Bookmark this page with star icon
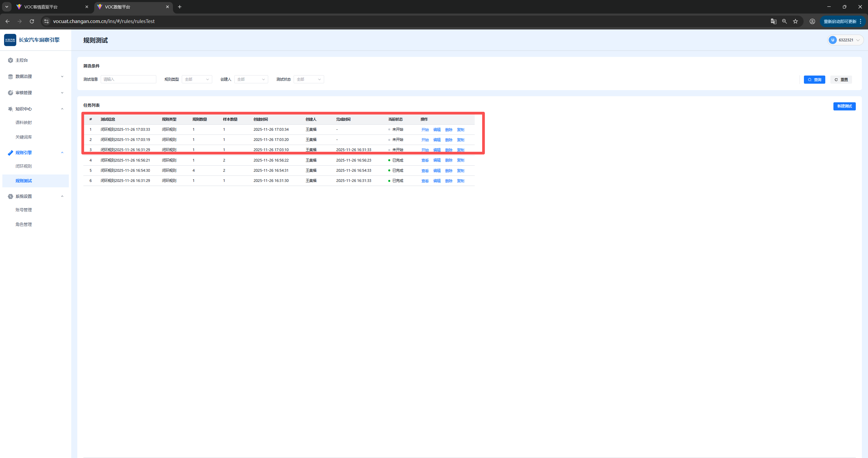Screen dimensions: 868x458 click(795, 21)
